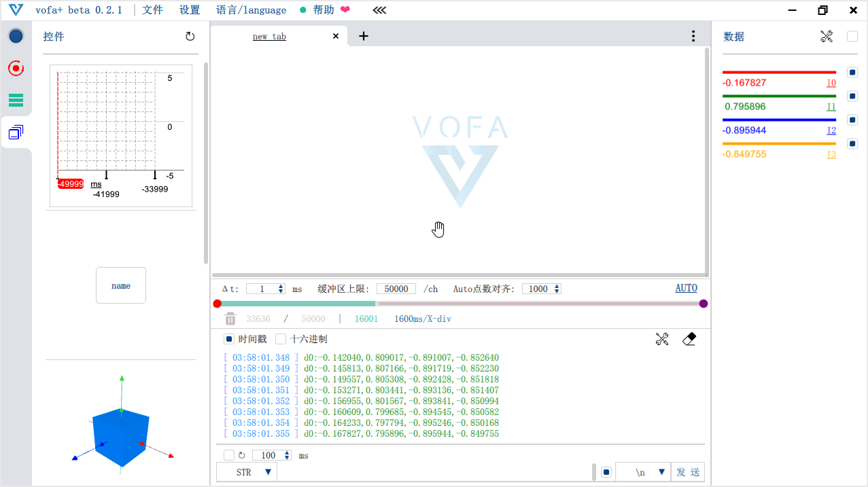Add a new tab with the plus icon
The image size is (868, 487).
click(x=364, y=36)
